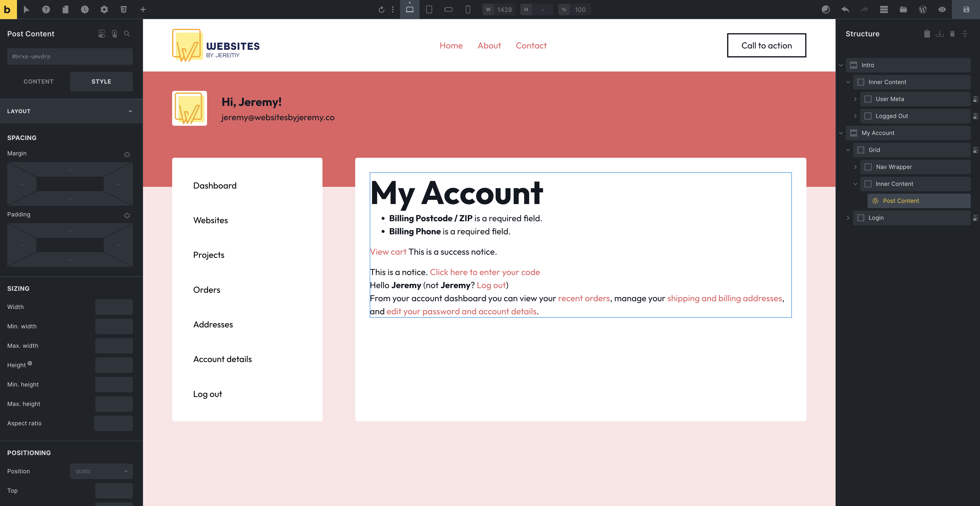Save with the floppy disk icon
The image size is (980, 506).
966,9
